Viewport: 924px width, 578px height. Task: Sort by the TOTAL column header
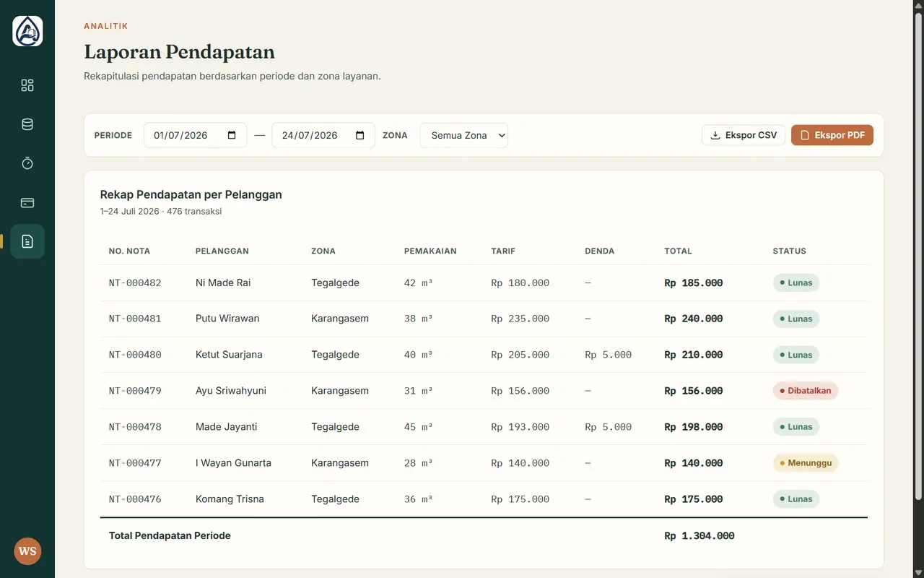click(x=678, y=251)
